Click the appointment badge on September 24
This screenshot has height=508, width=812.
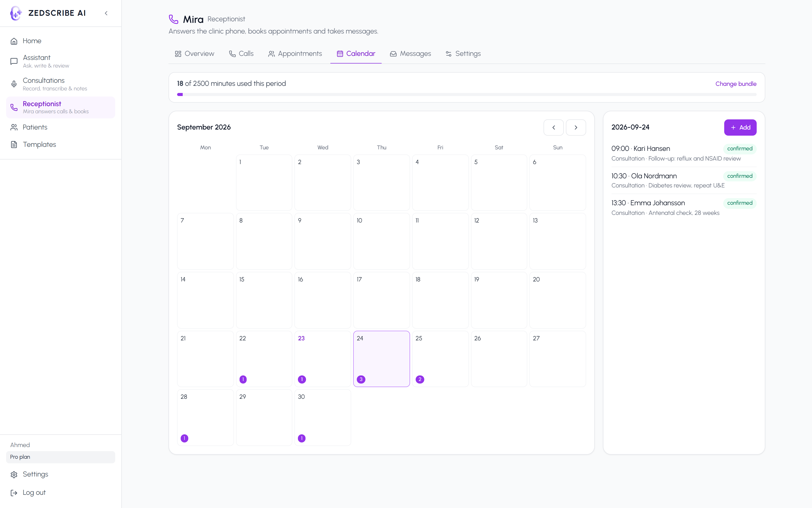tap(361, 379)
